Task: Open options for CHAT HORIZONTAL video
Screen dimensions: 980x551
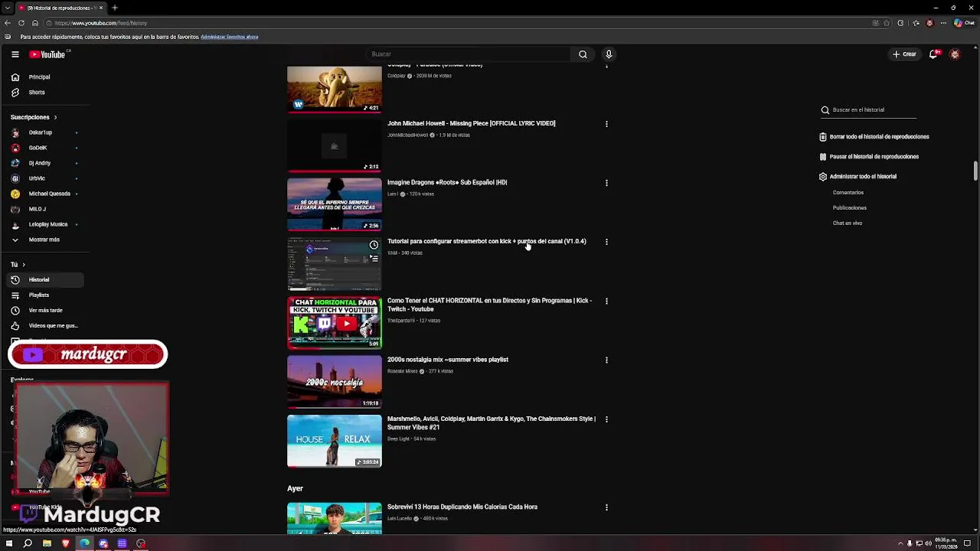Action: [x=606, y=302]
